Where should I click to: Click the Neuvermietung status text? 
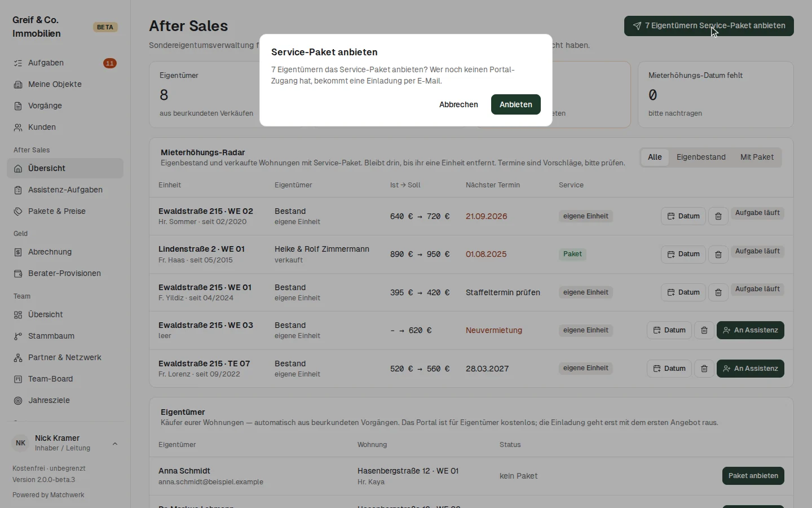[x=494, y=330]
